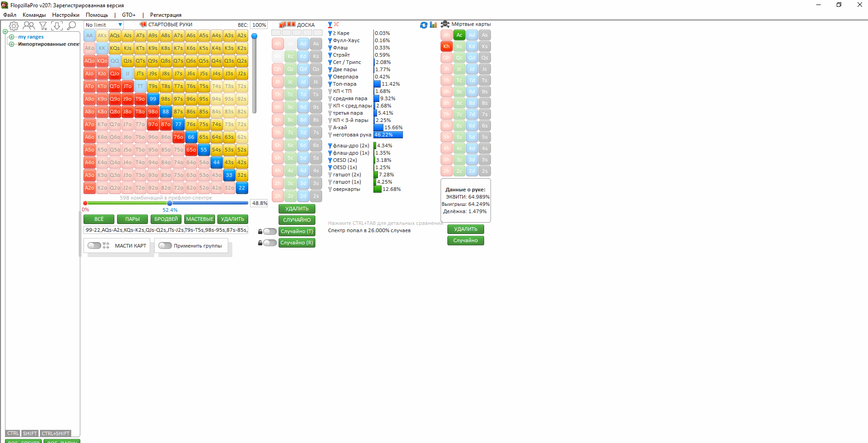Click filter funnel next to Фулл-Хаус

pyautogui.click(x=330, y=40)
